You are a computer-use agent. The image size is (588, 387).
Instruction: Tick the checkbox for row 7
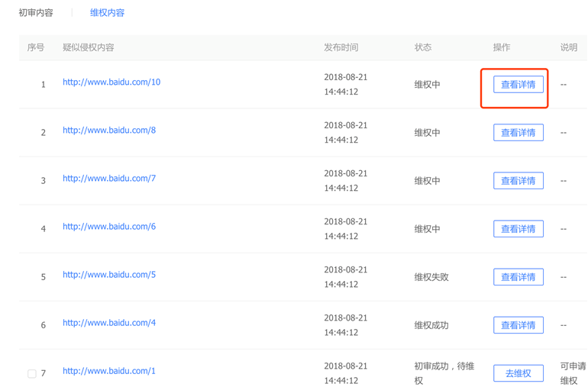[32, 374]
